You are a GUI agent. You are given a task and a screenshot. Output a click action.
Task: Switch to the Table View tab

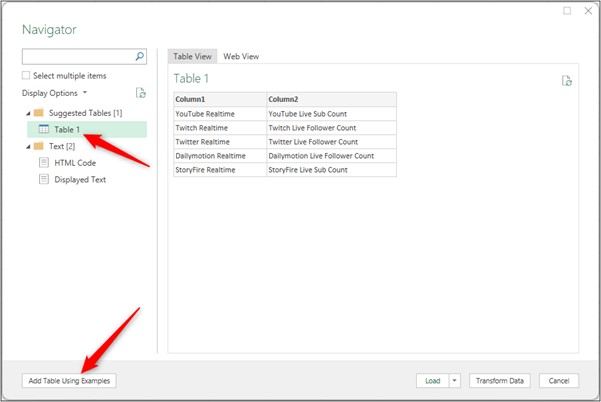tap(192, 57)
